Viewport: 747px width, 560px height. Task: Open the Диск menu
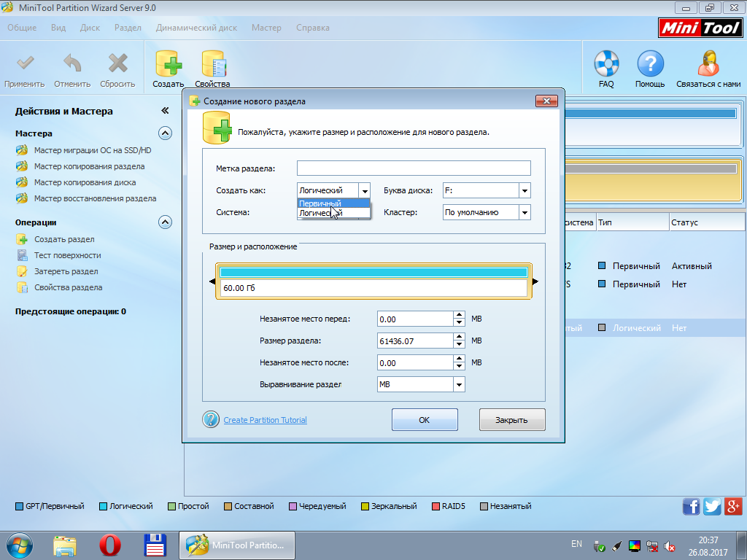90,28
